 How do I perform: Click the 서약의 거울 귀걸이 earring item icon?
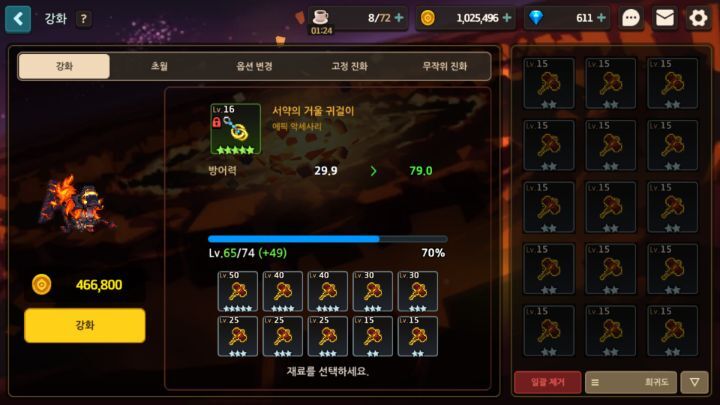click(236, 129)
